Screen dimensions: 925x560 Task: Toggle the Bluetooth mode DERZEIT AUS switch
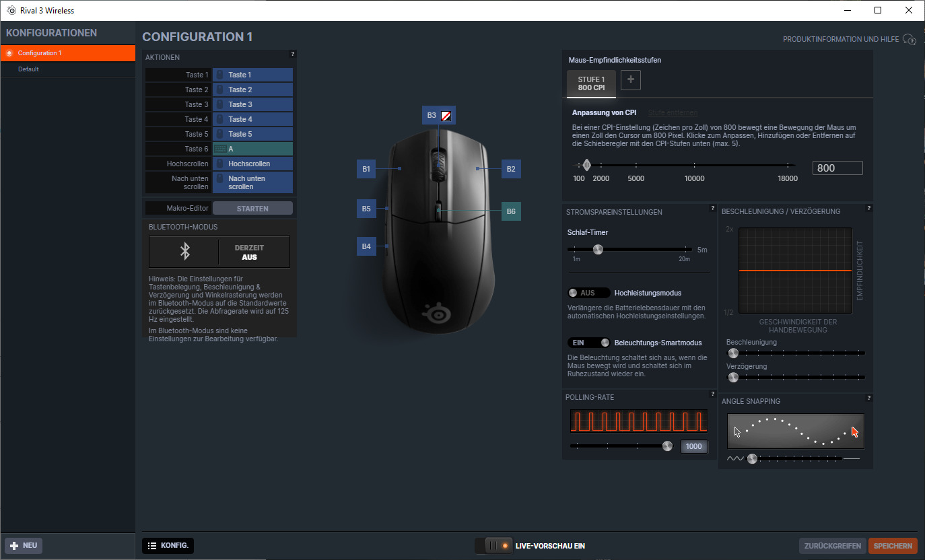219,252
